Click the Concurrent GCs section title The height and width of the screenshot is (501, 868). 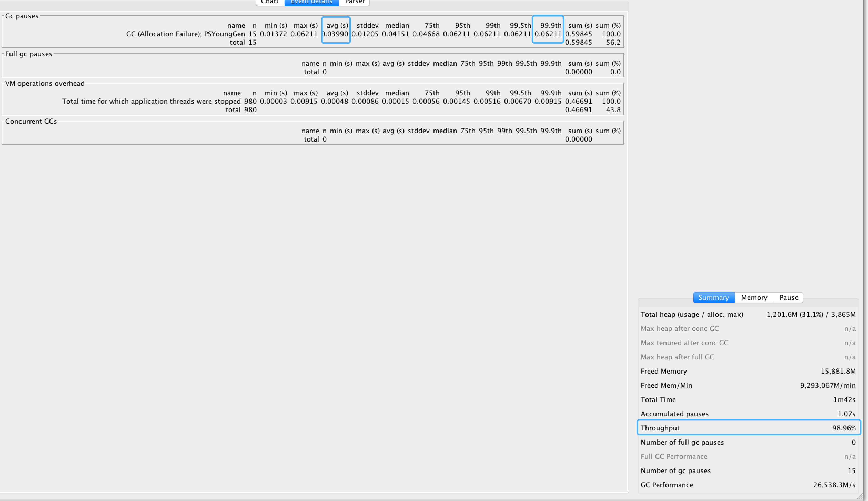(x=31, y=121)
